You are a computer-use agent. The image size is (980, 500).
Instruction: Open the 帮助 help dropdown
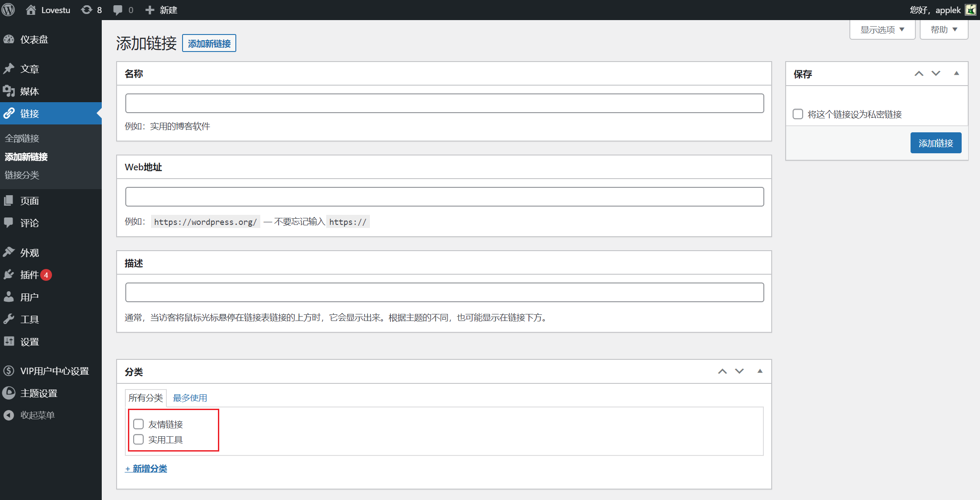(944, 30)
